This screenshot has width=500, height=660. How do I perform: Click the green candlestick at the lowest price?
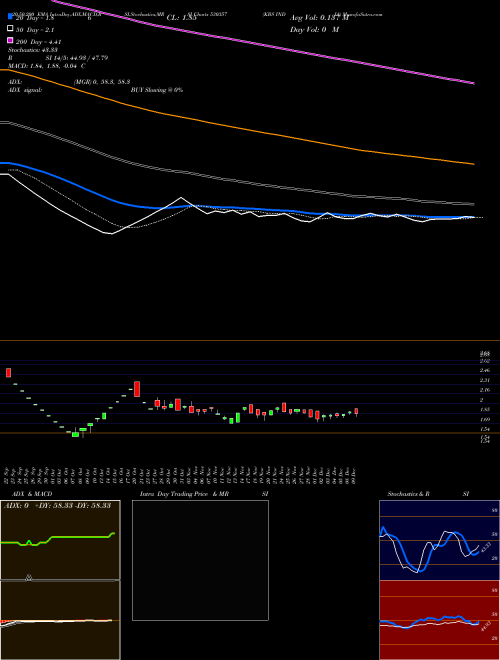(75, 434)
